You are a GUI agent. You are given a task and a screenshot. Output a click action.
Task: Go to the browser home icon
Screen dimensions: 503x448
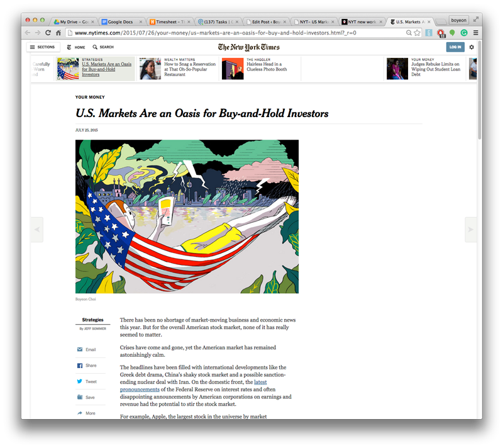tap(58, 33)
